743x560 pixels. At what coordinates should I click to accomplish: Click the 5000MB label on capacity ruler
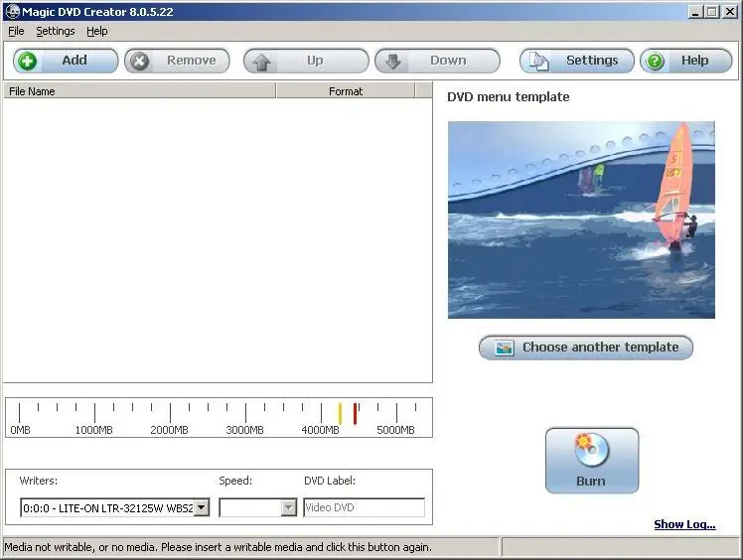tap(395, 430)
